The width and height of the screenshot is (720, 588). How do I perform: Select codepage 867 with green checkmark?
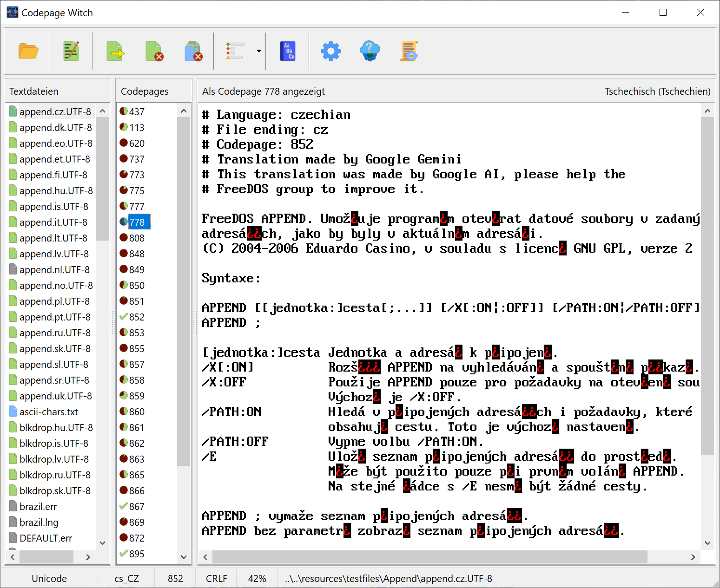click(x=137, y=507)
